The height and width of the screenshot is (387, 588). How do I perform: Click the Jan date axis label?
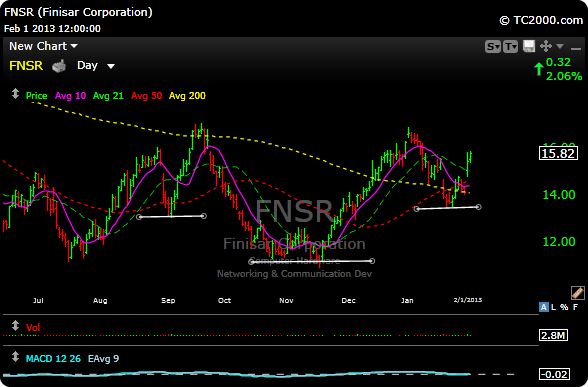[407, 300]
